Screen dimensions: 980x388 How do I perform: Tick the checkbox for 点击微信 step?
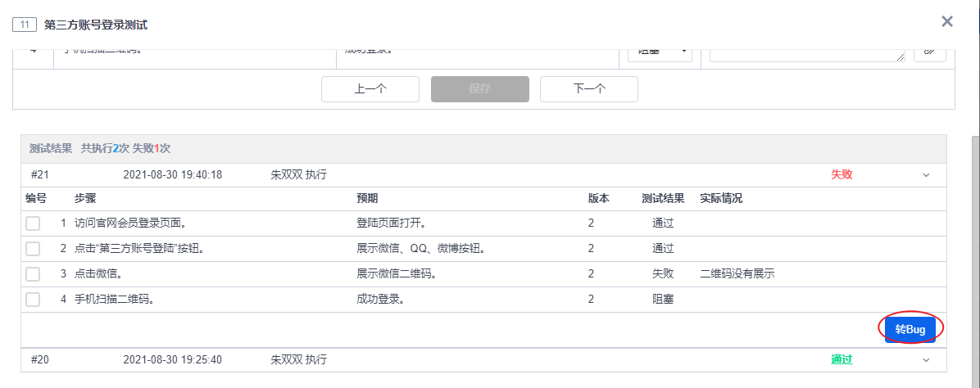33,274
